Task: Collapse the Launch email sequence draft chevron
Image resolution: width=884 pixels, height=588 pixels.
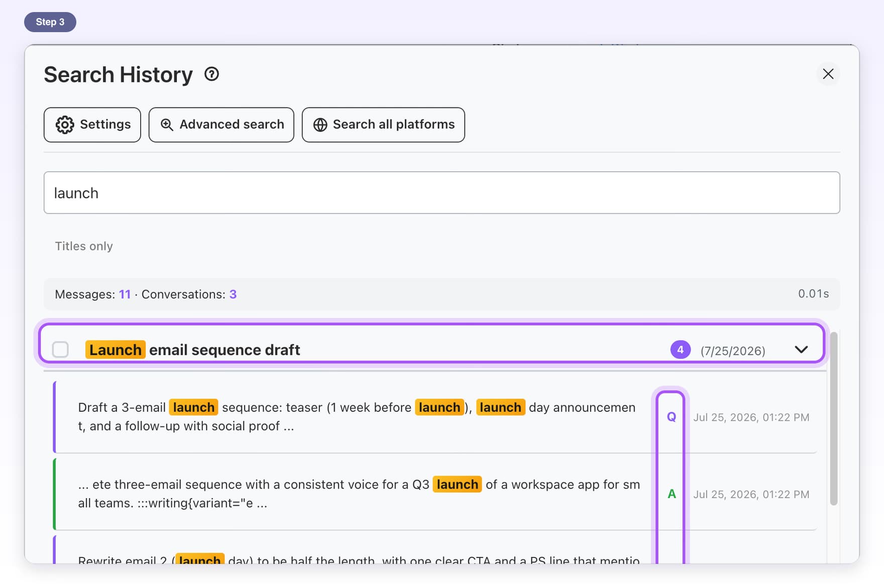Action: coord(801,349)
